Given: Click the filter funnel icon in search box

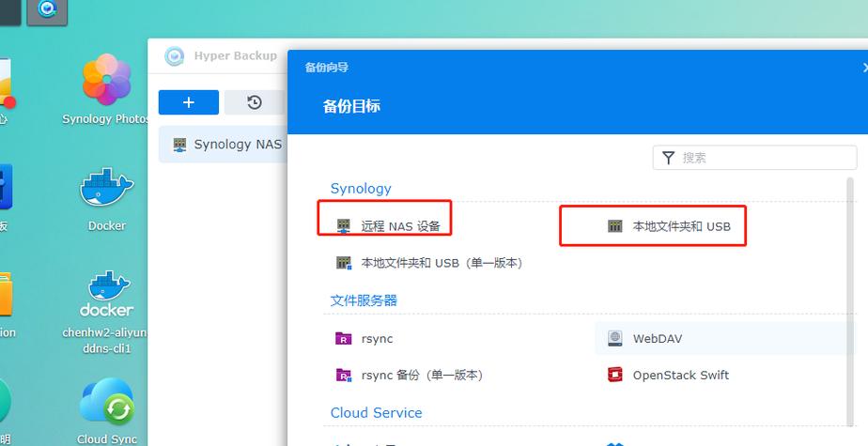Looking at the screenshot, I should coord(669,158).
